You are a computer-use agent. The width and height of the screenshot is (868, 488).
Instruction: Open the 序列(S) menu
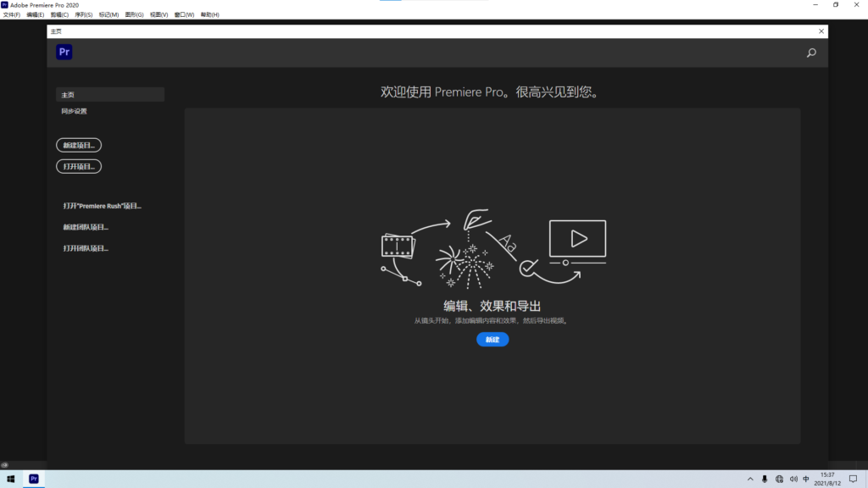[x=84, y=15]
